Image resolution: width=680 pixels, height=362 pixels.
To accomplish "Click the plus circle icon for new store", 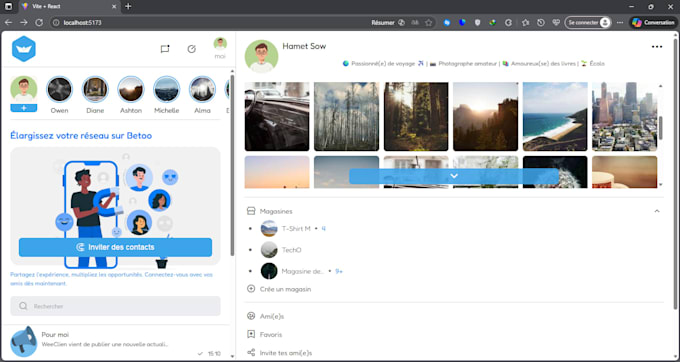I will pos(251,289).
